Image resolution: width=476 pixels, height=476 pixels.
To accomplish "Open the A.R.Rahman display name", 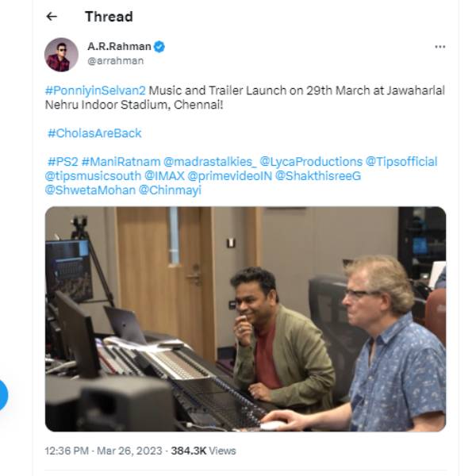I will click(x=119, y=47).
